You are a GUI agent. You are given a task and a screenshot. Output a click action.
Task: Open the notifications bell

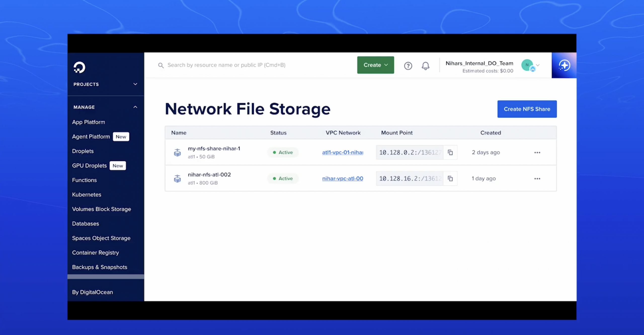click(426, 66)
